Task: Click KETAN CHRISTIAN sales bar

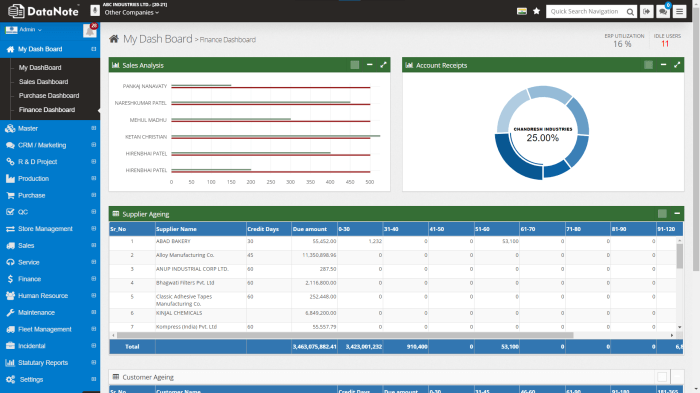Action: coord(275,136)
